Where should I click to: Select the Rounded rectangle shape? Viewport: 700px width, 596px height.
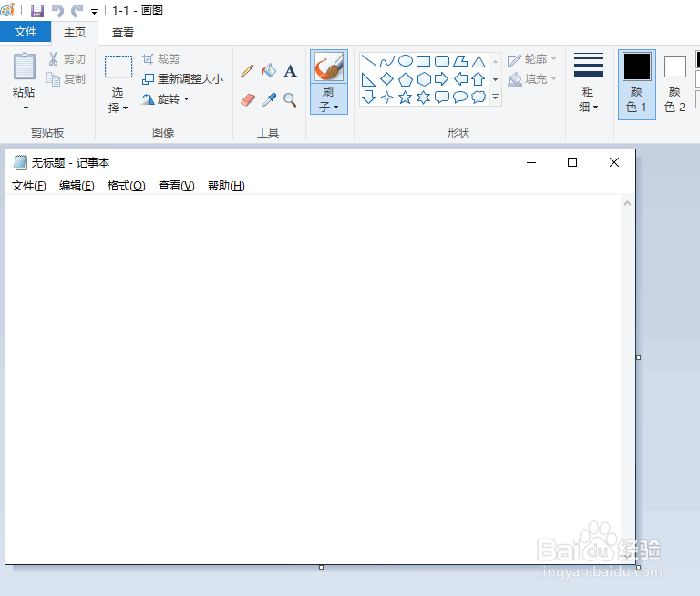click(442, 60)
